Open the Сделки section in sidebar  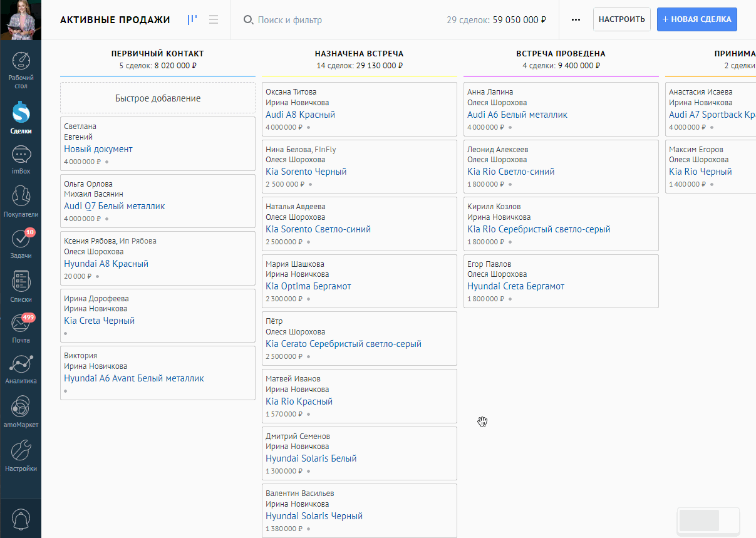pos(21,118)
